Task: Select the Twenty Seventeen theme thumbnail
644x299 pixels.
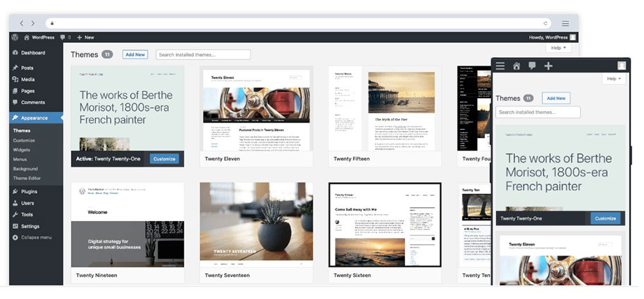Action: 256,225
